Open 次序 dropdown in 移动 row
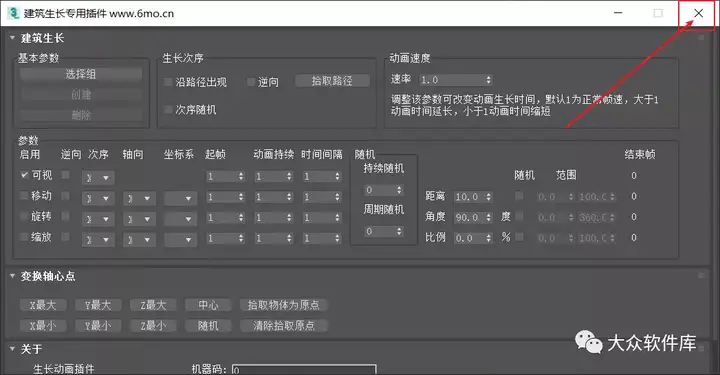Image resolution: width=720 pixels, height=375 pixels. click(x=98, y=198)
